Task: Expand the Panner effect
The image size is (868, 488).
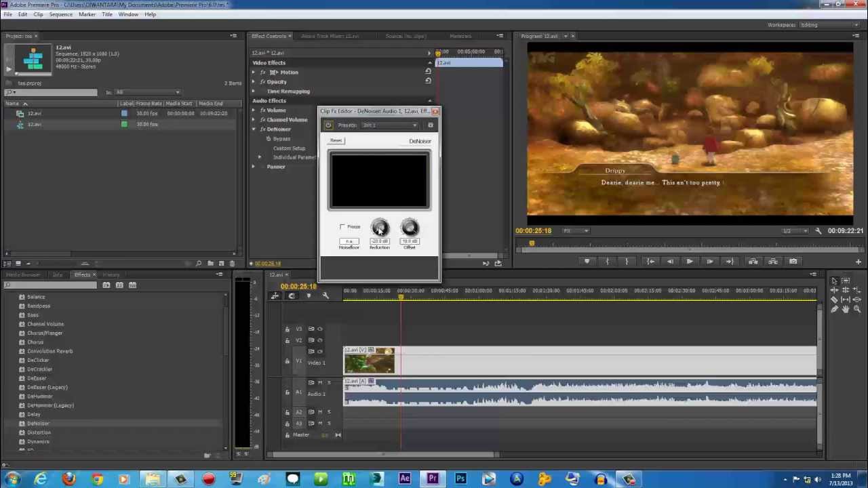Action: pos(254,166)
